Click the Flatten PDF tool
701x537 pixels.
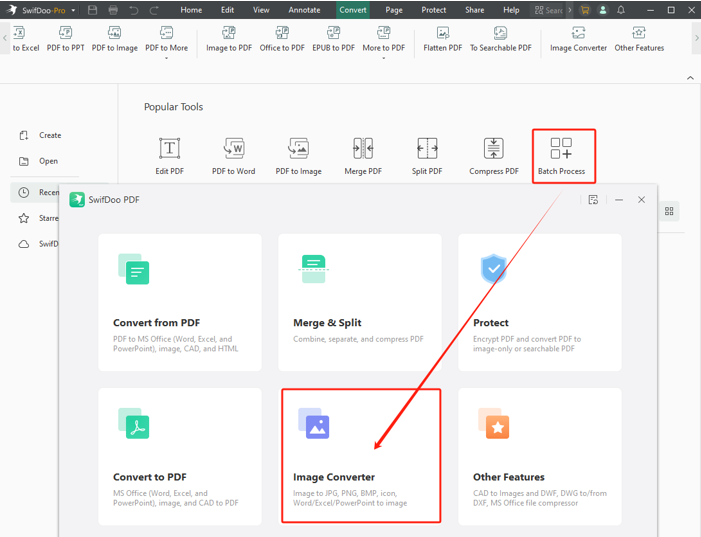click(x=443, y=39)
